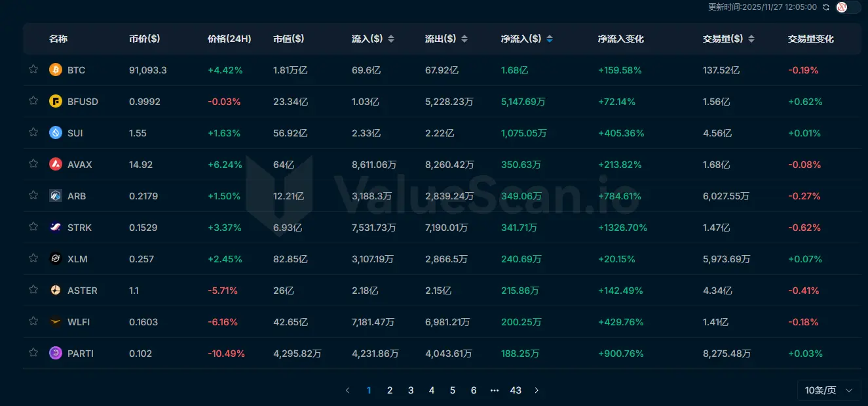Screen dimensions: 868x406
Task: Click the XLM coin logo
Action: click(x=56, y=258)
